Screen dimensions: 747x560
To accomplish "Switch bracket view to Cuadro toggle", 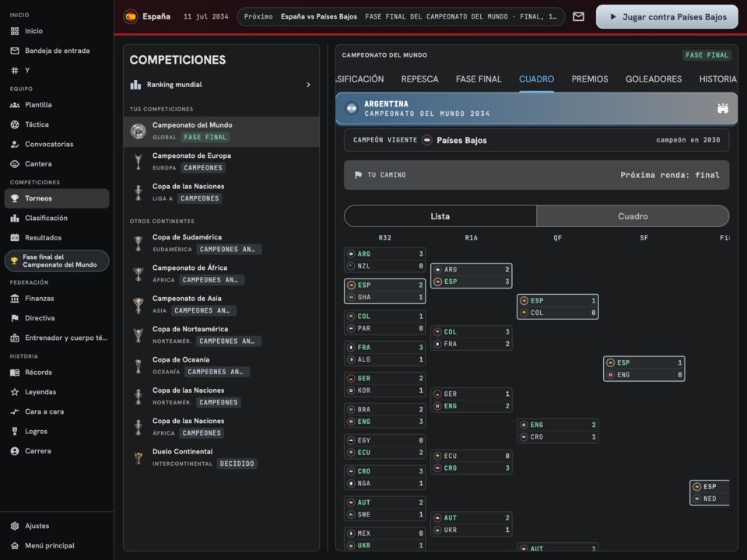I will [x=633, y=216].
